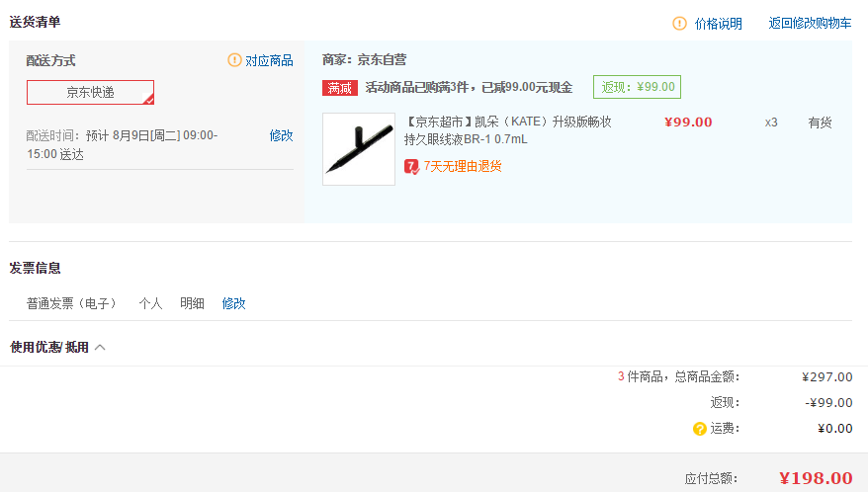868x492 pixels.
Task: Click the 7-day return badge icon
Action: tap(411, 166)
